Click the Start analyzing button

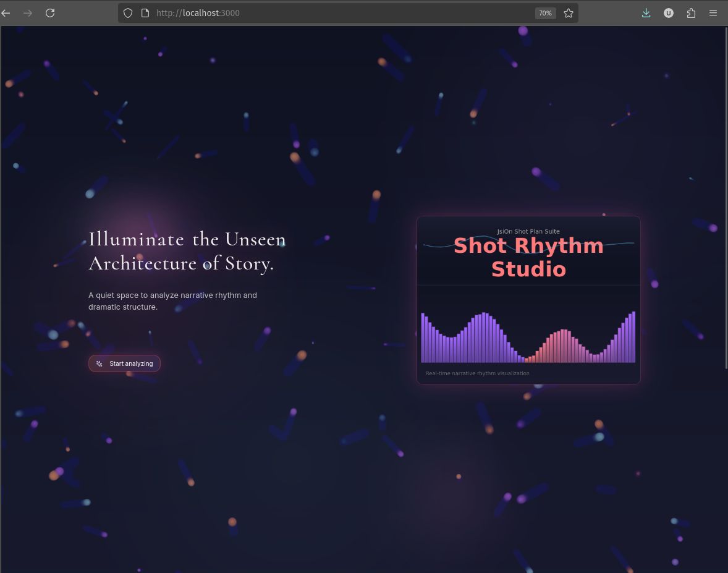tap(124, 363)
